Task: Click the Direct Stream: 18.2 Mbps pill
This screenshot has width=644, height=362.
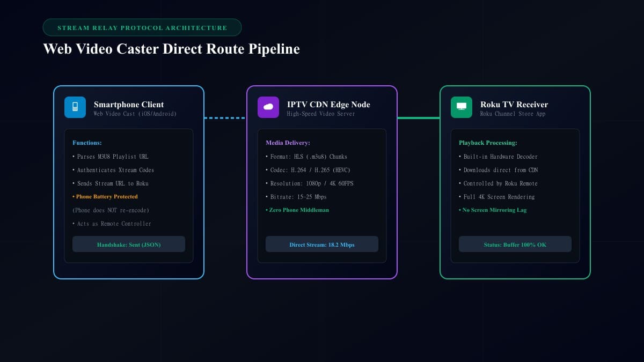Action: coord(322,244)
